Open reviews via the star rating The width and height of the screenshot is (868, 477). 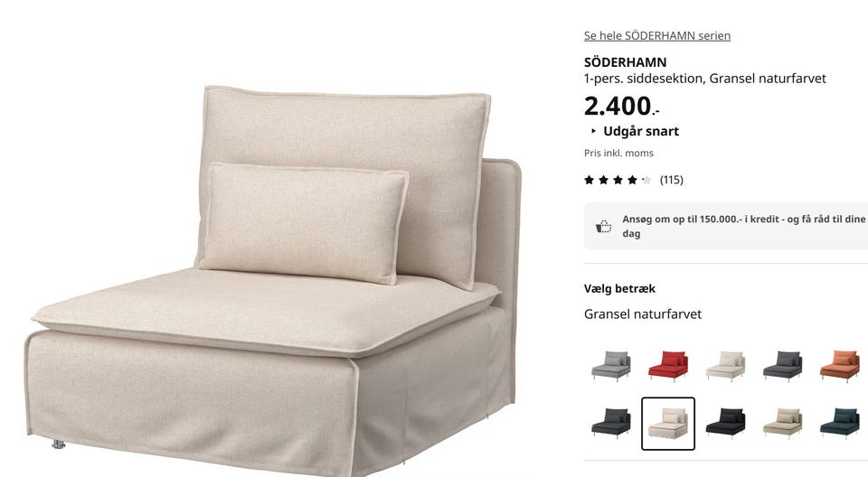tap(618, 180)
